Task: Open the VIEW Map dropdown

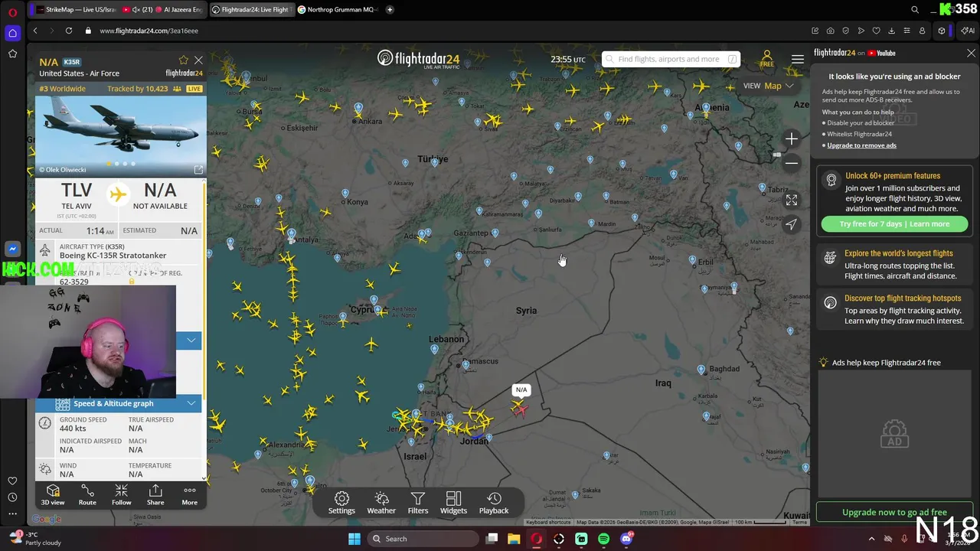Action: [x=768, y=86]
